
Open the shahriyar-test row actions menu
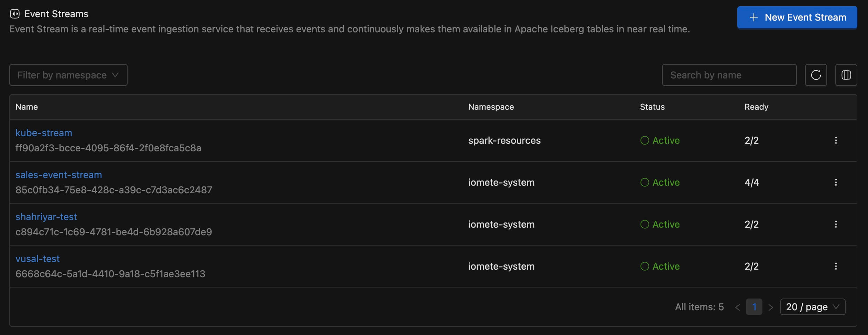(836, 224)
